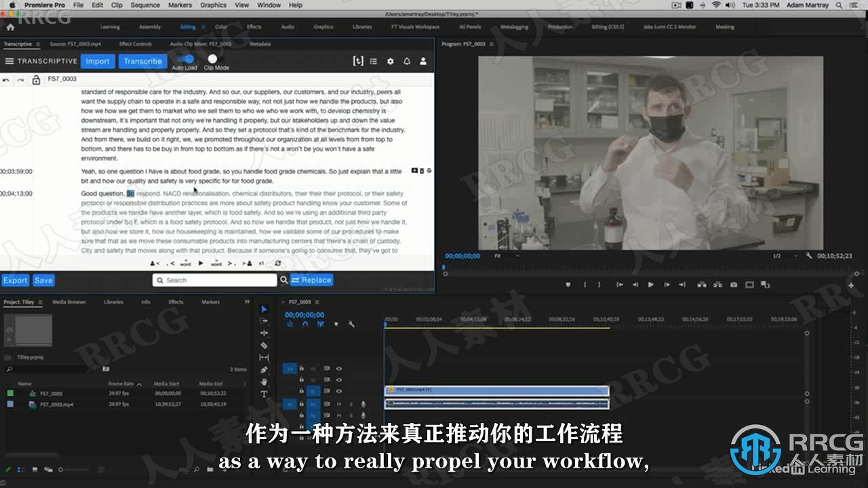This screenshot has height=488, width=868.
Task: Click the search magnifier next to Replace
Action: tap(283, 280)
